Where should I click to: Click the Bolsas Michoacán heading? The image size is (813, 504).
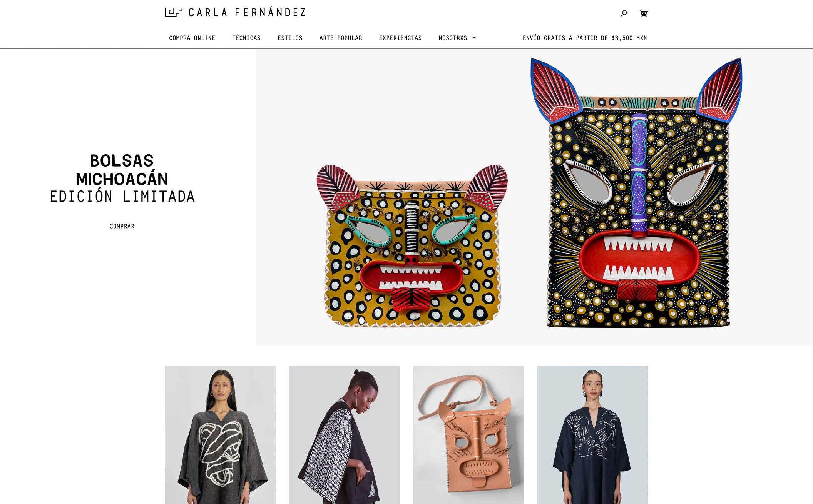point(122,170)
